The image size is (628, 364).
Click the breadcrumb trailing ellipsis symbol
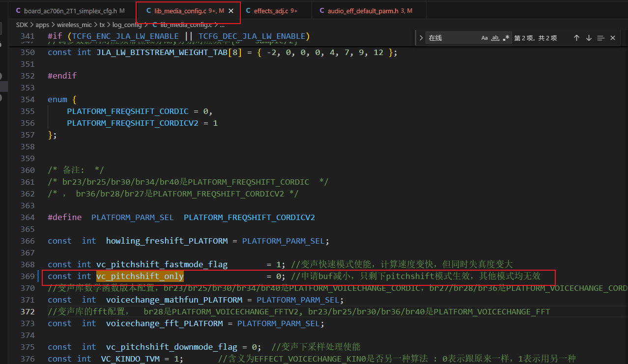[222, 25]
